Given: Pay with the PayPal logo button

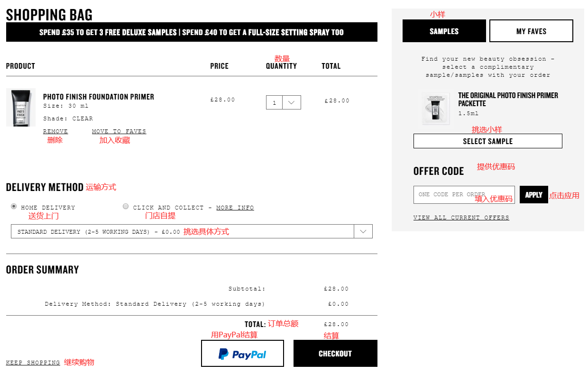Looking at the screenshot, I should pyautogui.click(x=242, y=354).
